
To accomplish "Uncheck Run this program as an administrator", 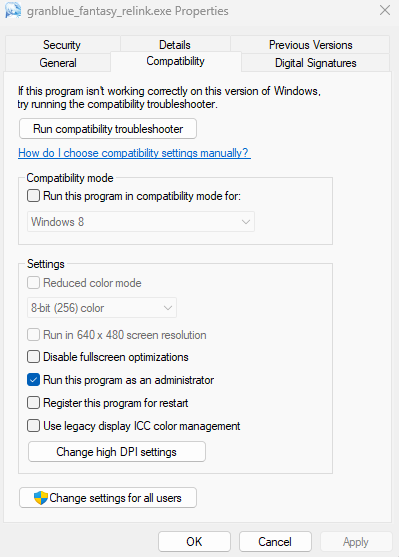I will point(33,380).
